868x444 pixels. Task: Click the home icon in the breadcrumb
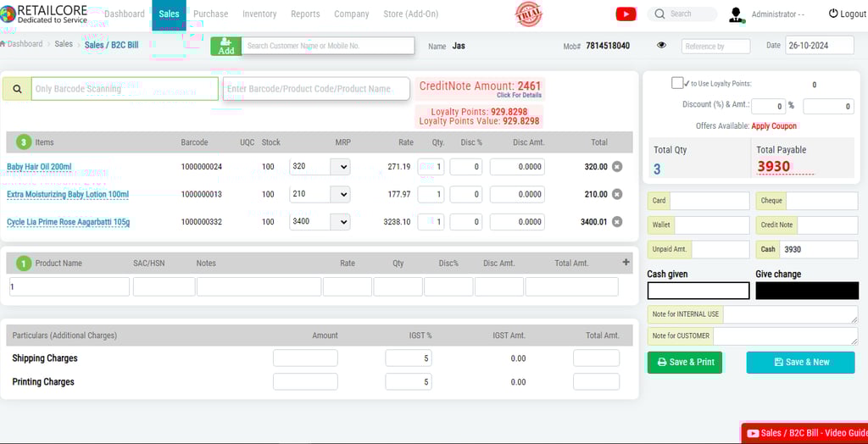pyautogui.click(x=3, y=44)
